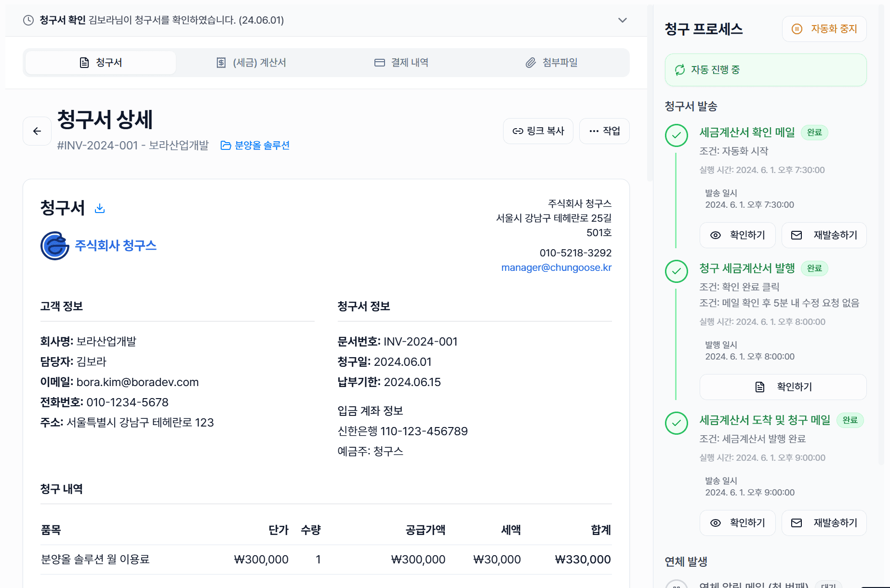The width and height of the screenshot is (890, 588).
Task: Click the clock icon in the 청구서 확인 banner
Action: (x=28, y=20)
